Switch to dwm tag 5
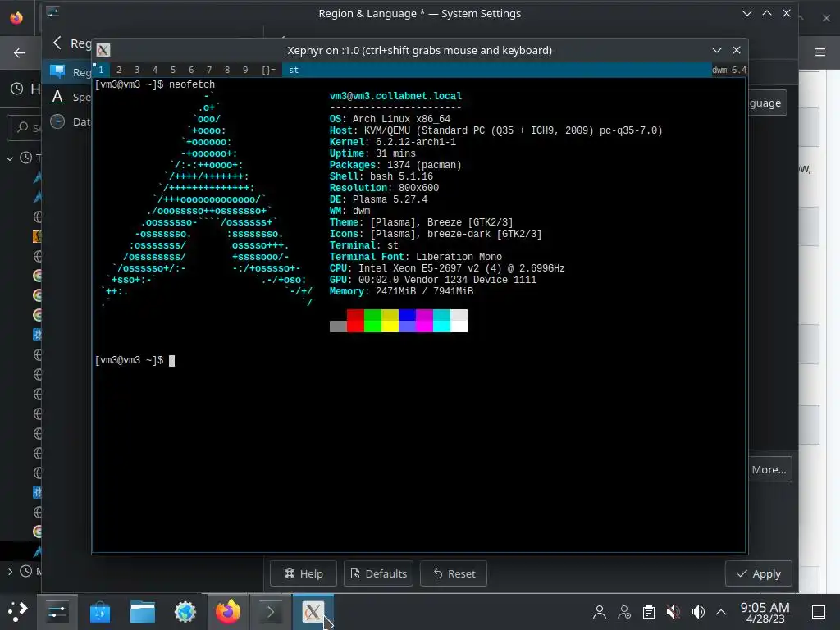Viewport: 840px width, 630px height. [x=173, y=71]
